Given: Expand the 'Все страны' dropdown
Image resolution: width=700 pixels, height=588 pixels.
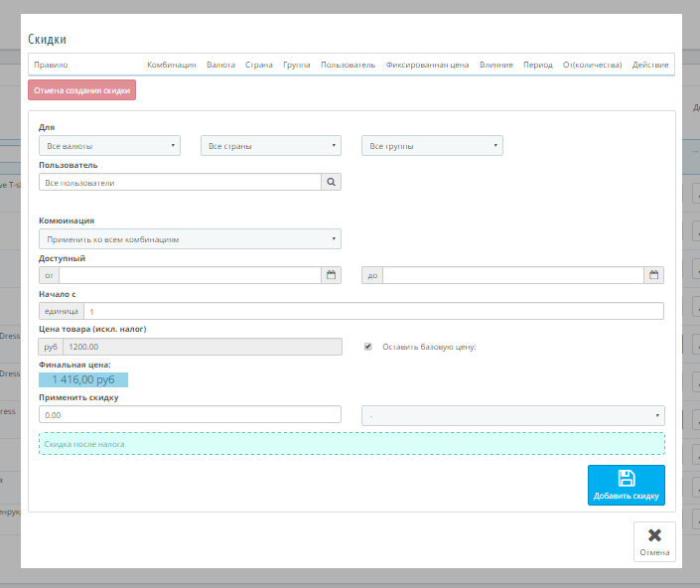Looking at the screenshot, I should pyautogui.click(x=270, y=146).
